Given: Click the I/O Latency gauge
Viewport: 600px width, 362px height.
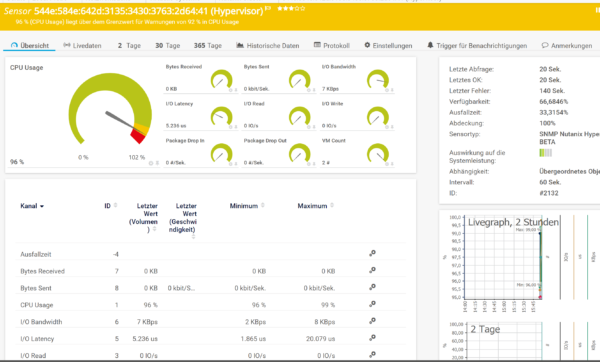Looking at the screenshot, I should (x=222, y=116).
